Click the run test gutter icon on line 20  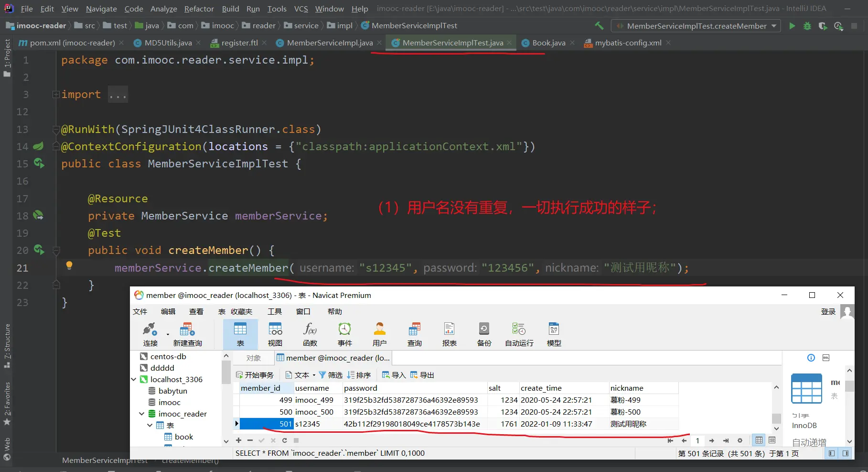[x=39, y=250]
